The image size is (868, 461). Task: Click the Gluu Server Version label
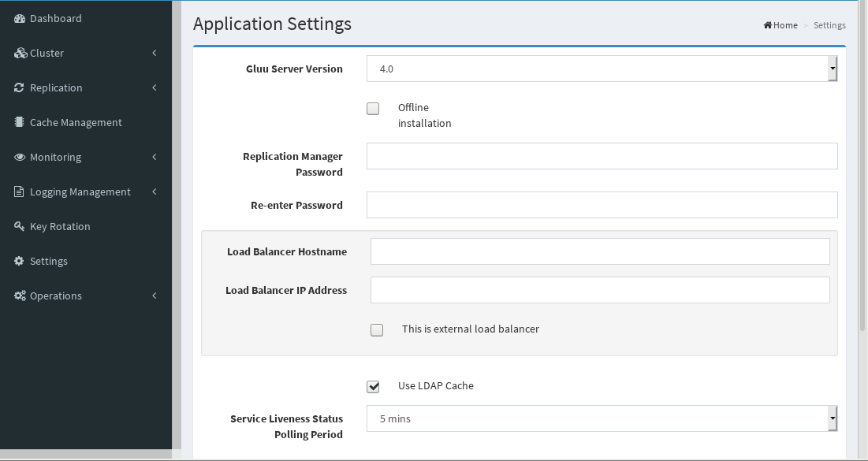pos(295,69)
